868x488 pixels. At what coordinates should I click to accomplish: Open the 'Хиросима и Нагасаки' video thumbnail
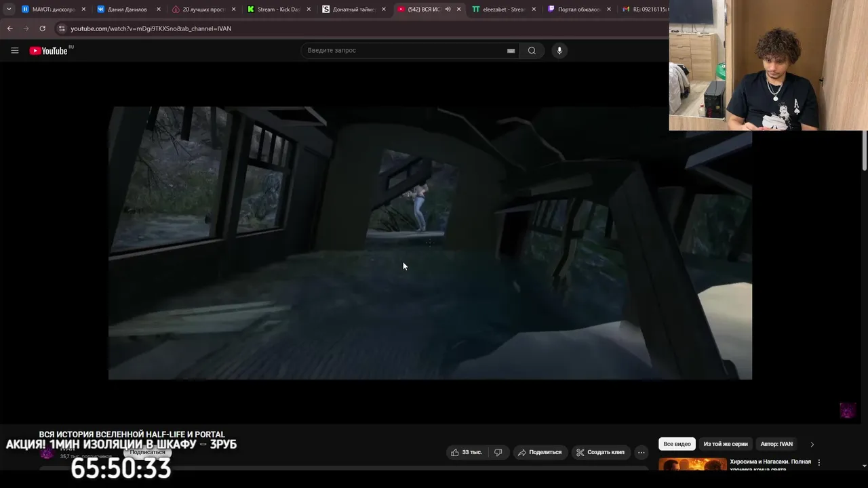[x=692, y=464]
